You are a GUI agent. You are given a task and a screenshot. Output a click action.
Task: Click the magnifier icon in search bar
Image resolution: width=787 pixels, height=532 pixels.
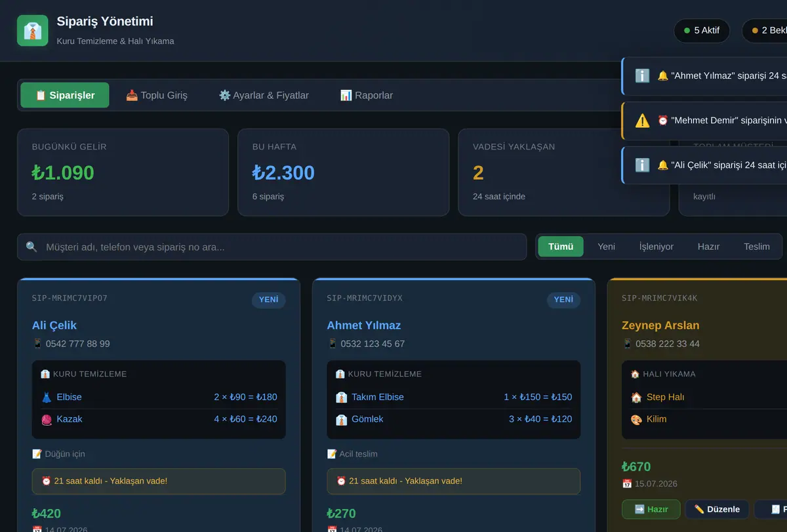tap(31, 247)
